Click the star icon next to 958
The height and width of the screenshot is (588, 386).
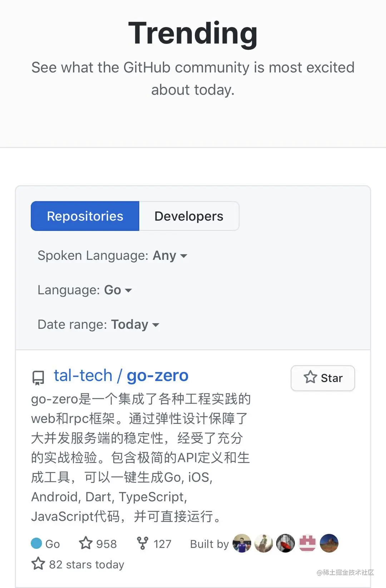point(85,543)
